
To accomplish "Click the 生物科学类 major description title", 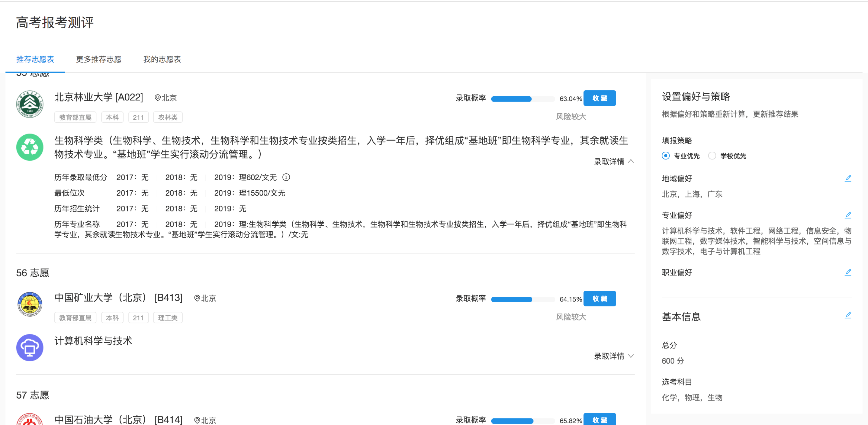I will (x=341, y=147).
